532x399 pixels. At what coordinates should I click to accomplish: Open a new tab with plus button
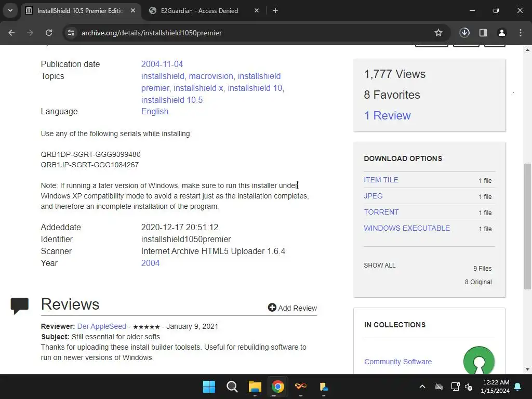click(x=275, y=10)
